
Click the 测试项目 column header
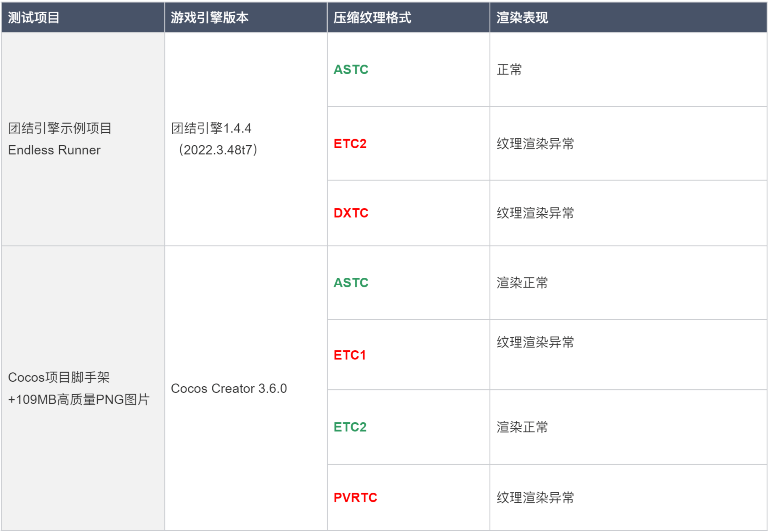point(34,17)
